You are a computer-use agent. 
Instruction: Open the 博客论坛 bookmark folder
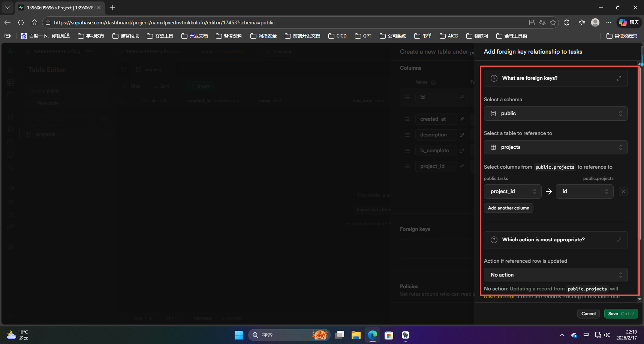[x=126, y=36]
